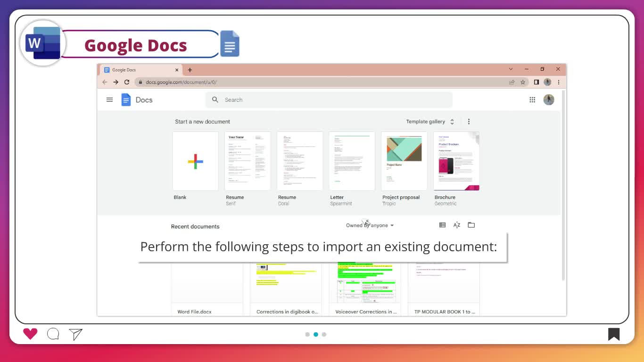644x362 pixels.
Task: Open the main menu hamburger icon
Action: tap(109, 100)
